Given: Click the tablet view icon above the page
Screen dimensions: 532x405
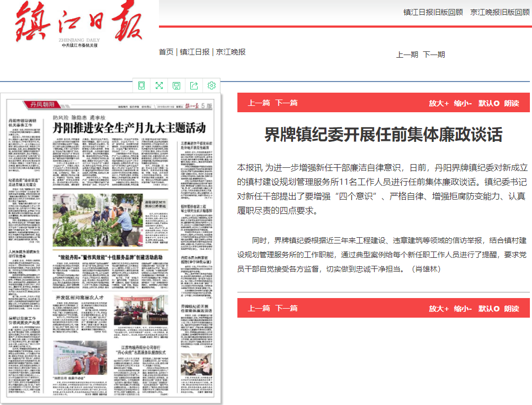Looking at the screenshot, I should (x=141, y=86).
